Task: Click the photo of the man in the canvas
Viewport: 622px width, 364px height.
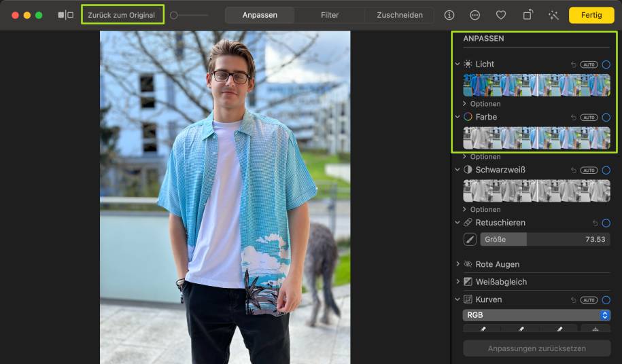Action: pyautogui.click(x=225, y=198)
